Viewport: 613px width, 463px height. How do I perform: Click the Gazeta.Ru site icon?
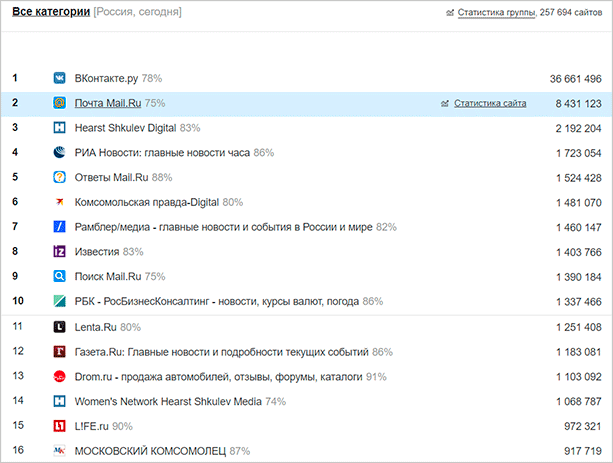coord(60,352)
